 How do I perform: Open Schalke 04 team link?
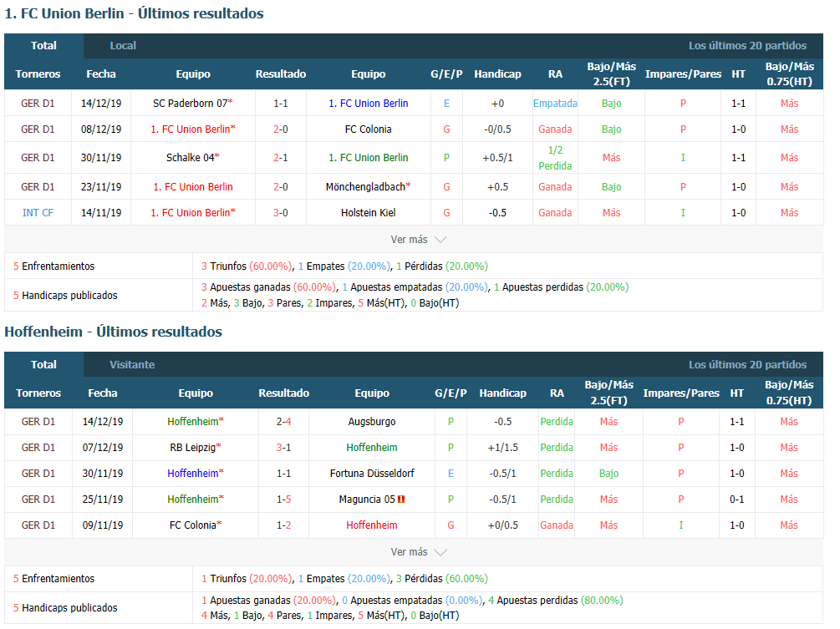click(191, 157)
